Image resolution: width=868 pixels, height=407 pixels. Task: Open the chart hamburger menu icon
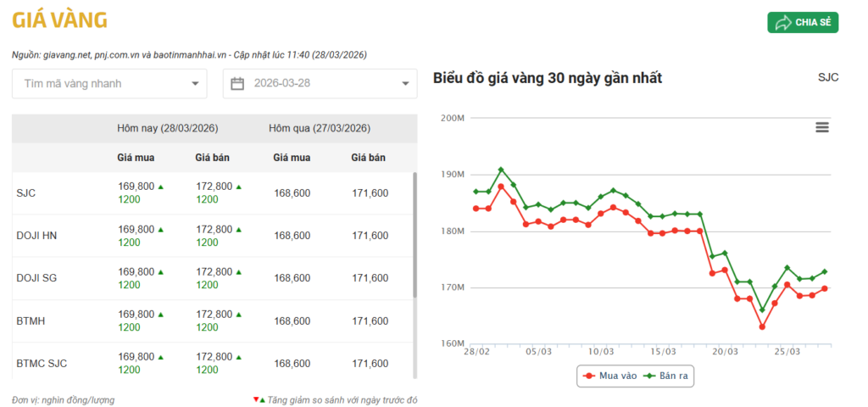click(x=821, y=127)
